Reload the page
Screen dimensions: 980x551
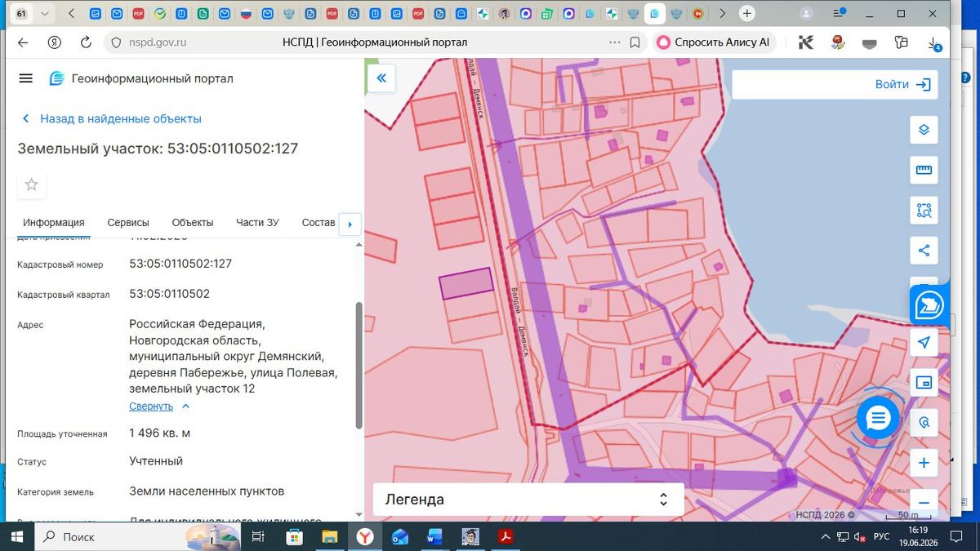point(86,42)
